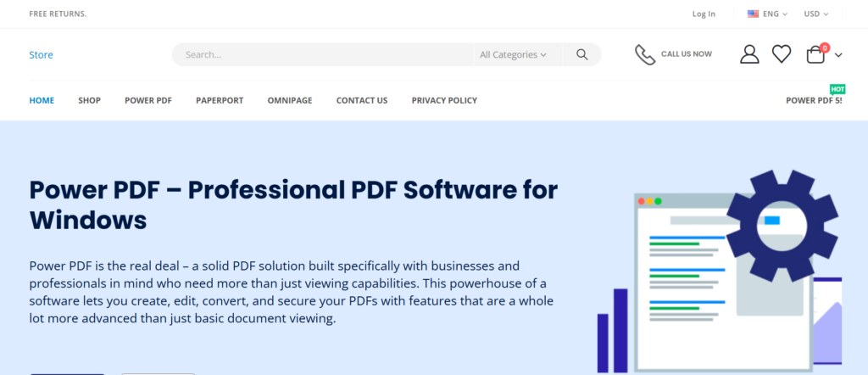
Task: Click the red cart item count badge
Action: click(825, 48)
